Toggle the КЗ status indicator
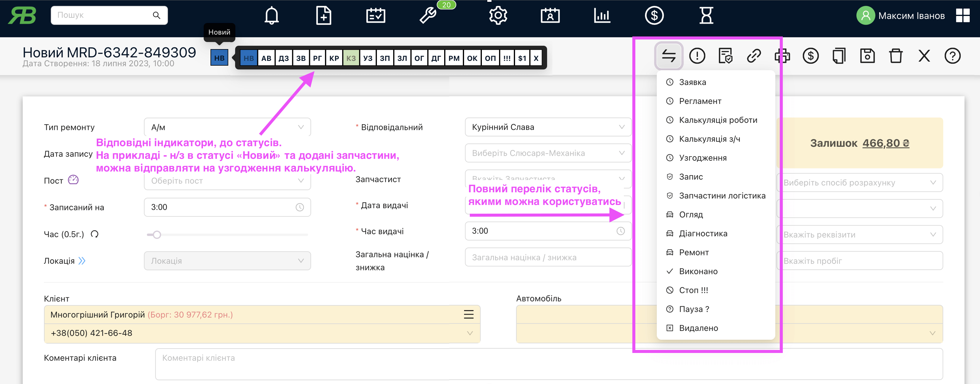This screenshot has height=384, width=980. (351, 58)
